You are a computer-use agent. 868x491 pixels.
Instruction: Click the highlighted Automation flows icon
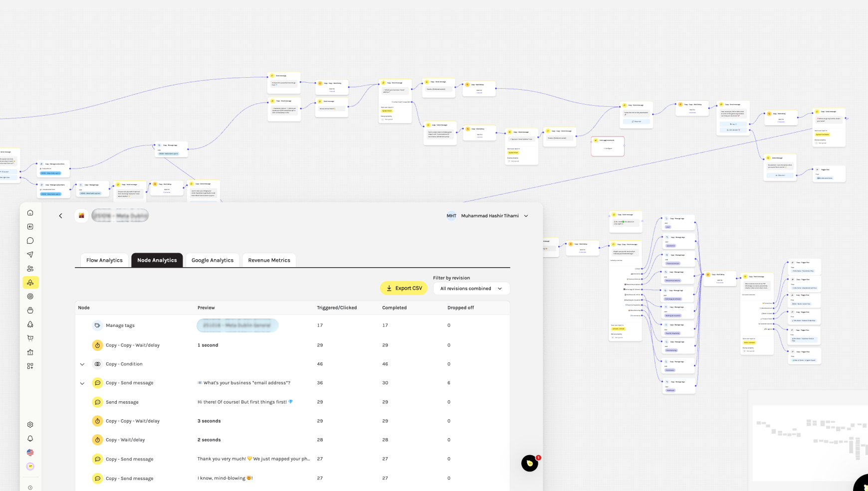(x=30, y=282)
